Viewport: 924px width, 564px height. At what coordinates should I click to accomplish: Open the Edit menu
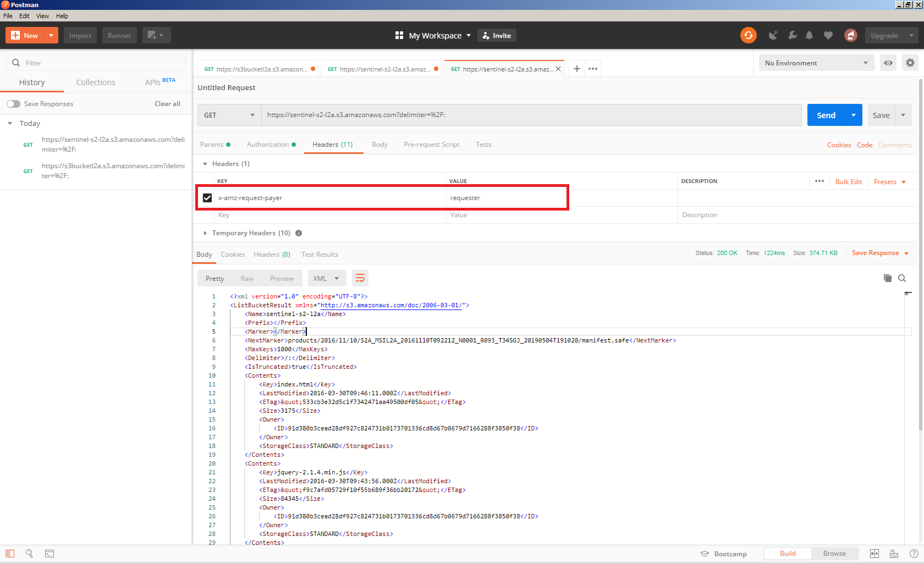tap(24, 16)
